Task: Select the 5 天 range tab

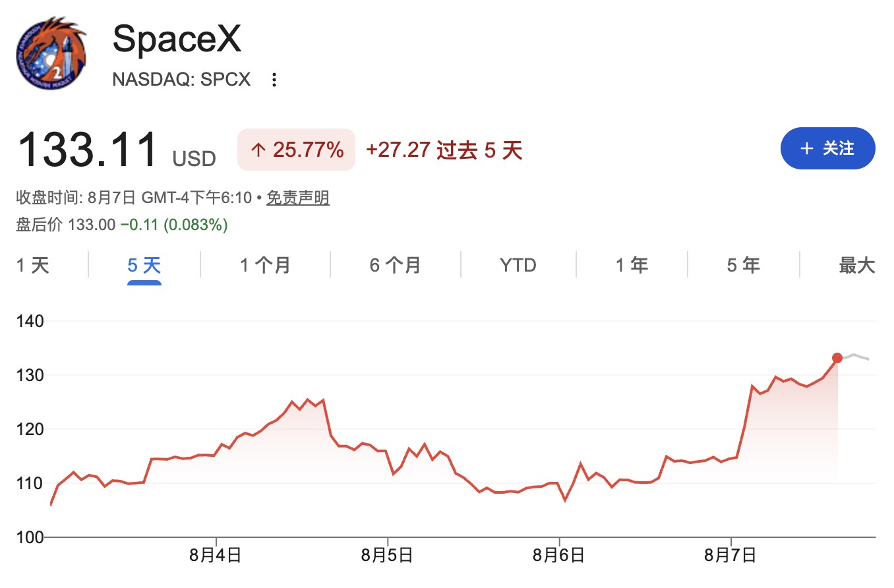Action: point(144,266)
